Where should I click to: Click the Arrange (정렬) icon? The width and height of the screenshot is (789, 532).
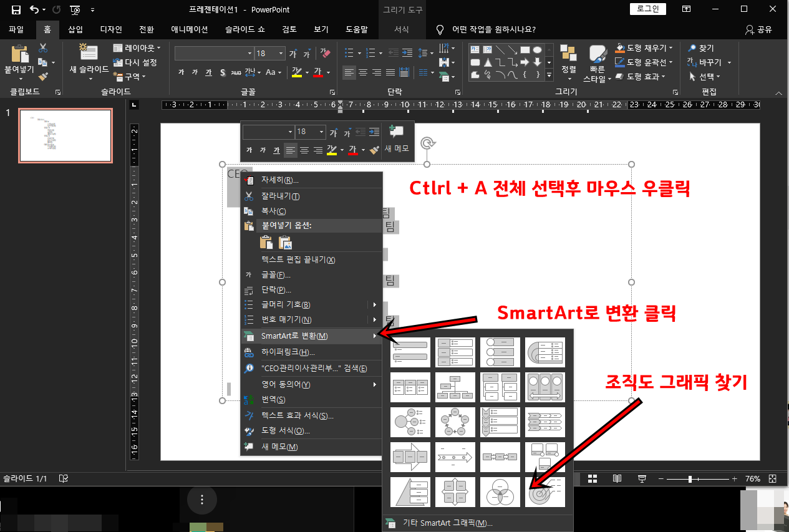tap(568, 54)
